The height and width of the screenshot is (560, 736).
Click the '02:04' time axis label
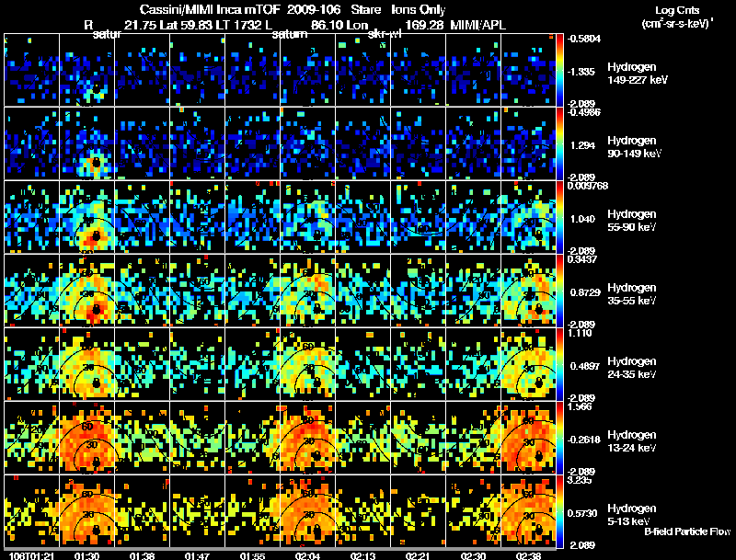point(307,555)
